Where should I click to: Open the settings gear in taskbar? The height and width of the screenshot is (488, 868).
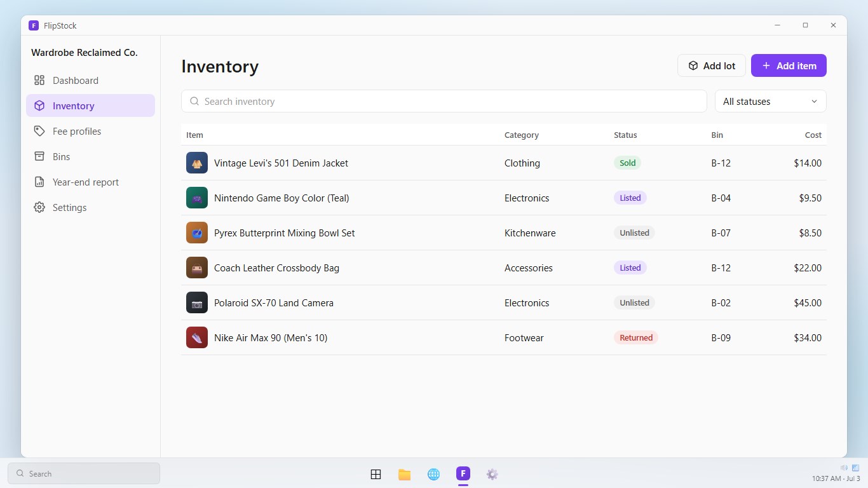[x=492, y=474]
